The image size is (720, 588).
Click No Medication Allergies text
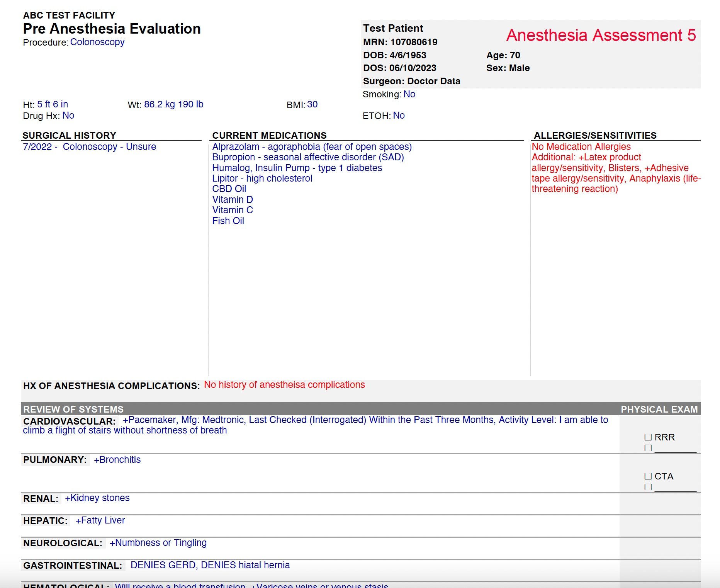tap(581, 147)
